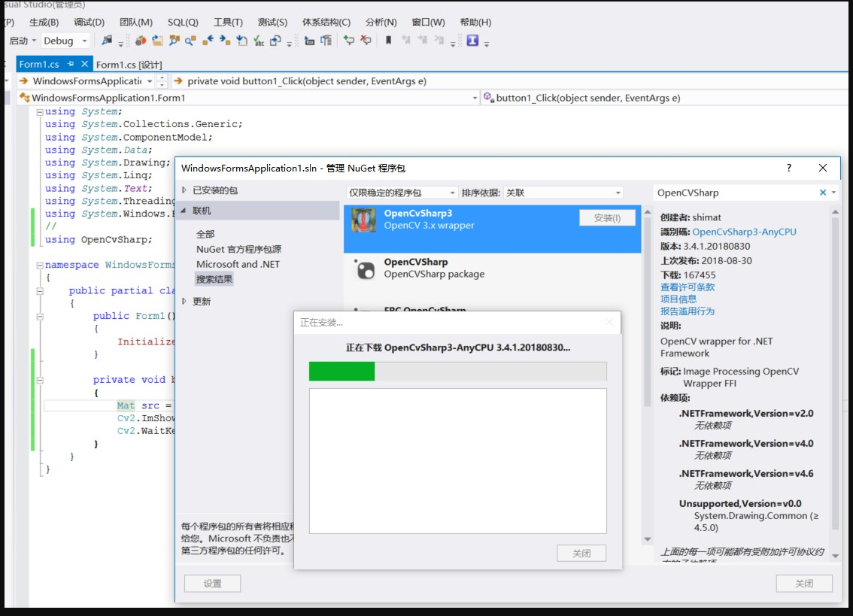853x616 pixels.
Task: Open the search box history dropdown arrow
Action: click(x=833, y=193)
